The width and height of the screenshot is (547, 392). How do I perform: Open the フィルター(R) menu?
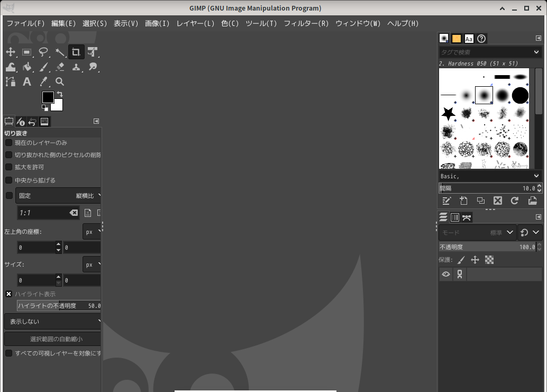[x=306, y=23]
